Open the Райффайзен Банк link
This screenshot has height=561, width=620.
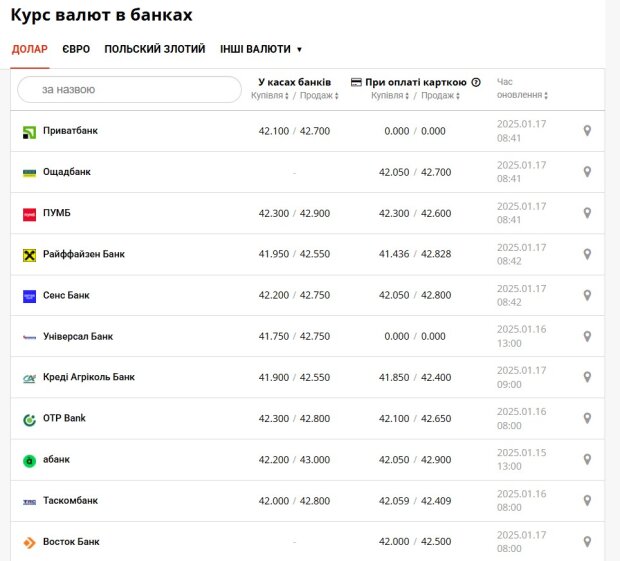point(83,254)
